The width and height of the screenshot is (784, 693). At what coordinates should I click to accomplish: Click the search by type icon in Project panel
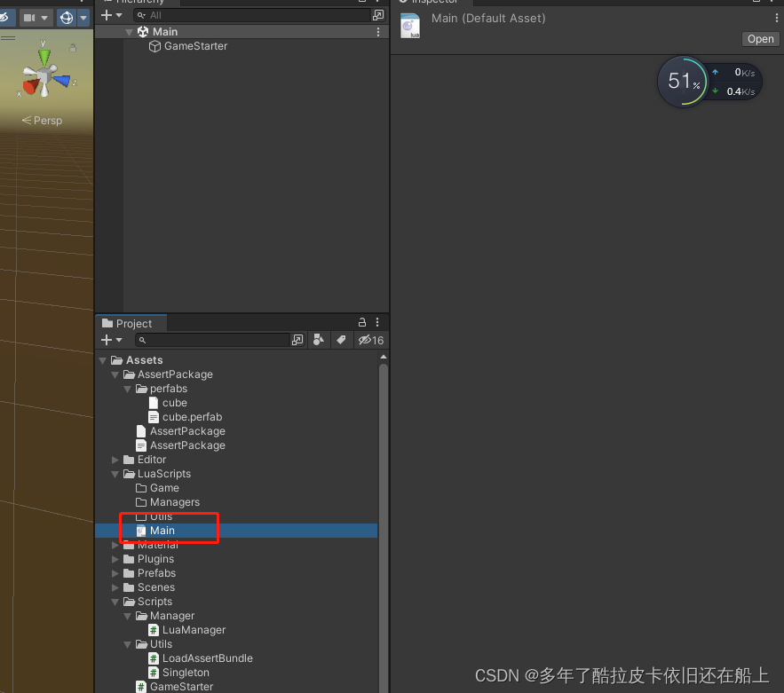(319, 340)
